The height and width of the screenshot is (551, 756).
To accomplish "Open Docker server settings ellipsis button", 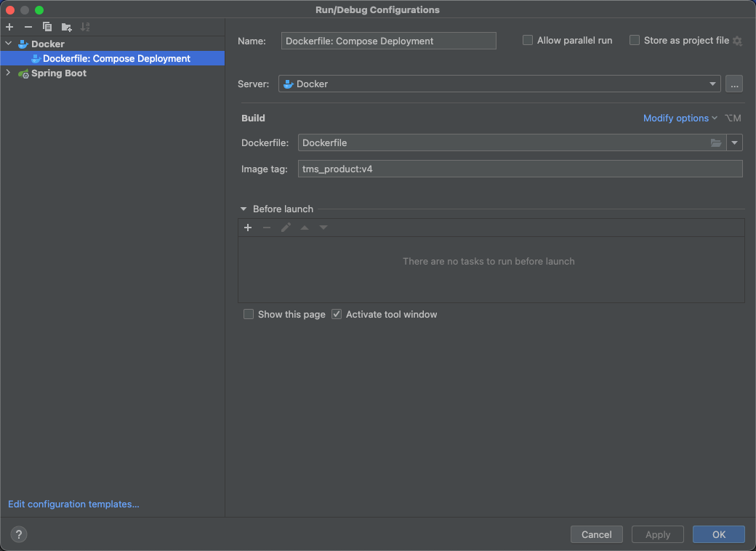I will click(x=733, y=84).
